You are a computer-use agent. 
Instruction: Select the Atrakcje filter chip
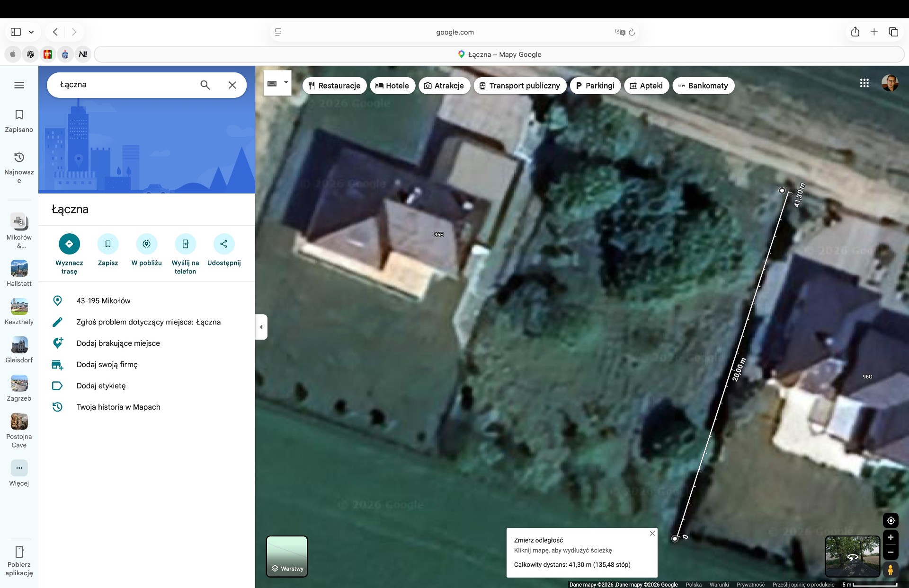[444, 86]
